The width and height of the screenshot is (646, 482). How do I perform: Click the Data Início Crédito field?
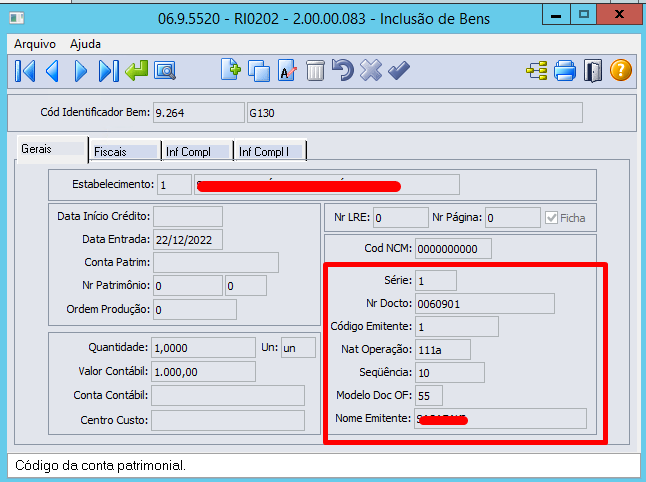click(x=188, y=216)
